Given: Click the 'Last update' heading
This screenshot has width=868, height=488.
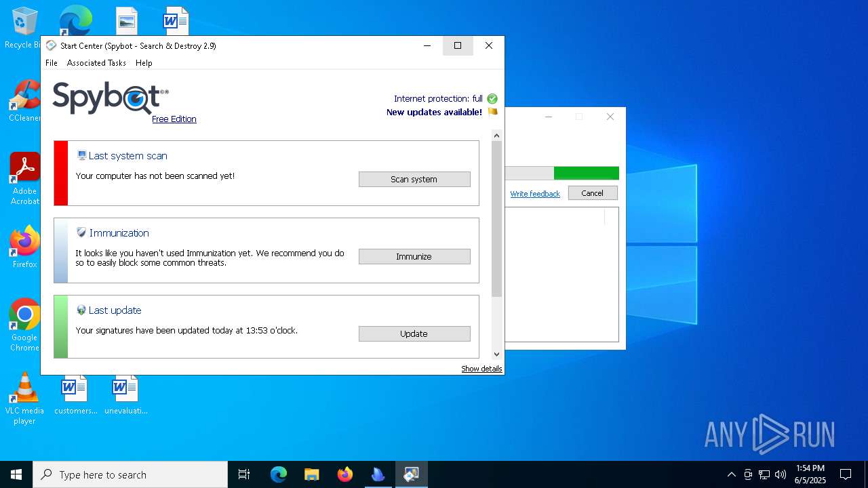Looking at the screenshot, I should click(x=115, y=310).
